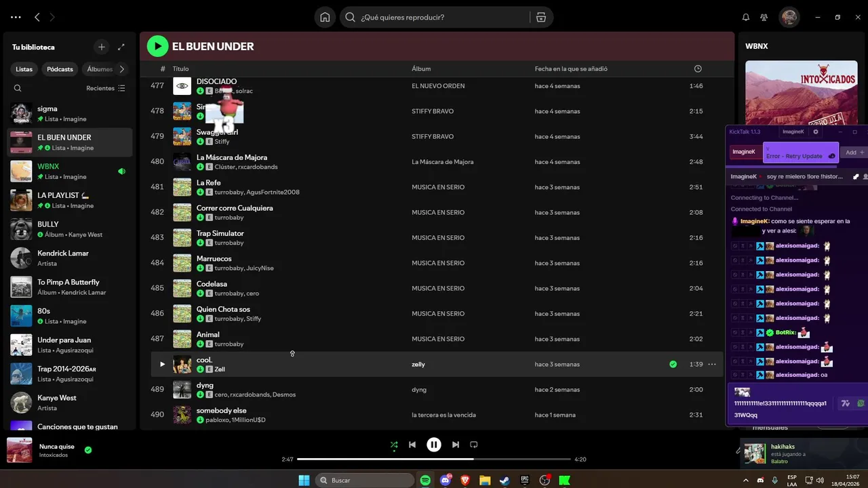The image size is (868, 488).
Task: Open Steam from the taskbar
Action: pyautogui.click(x=505, y=480)
